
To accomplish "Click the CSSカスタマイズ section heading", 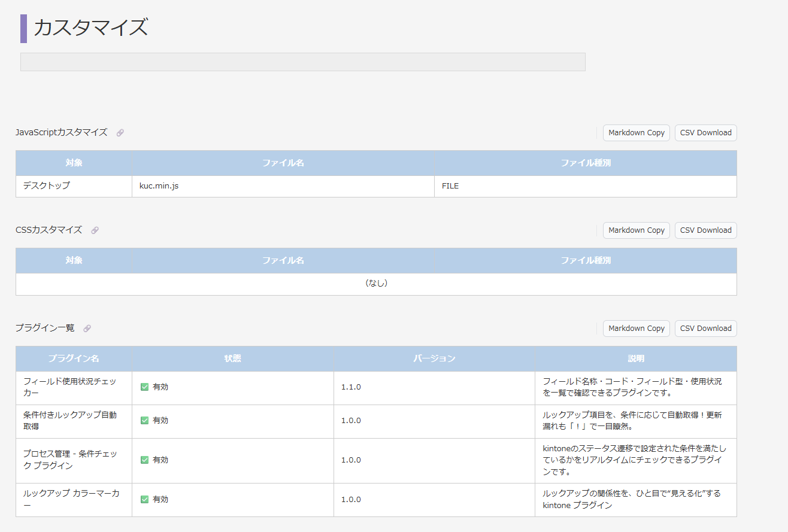I will [x=49, y=230].
